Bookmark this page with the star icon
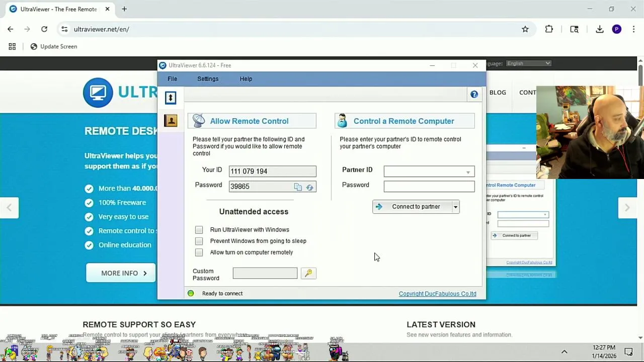 pyautogui.click(x=525, y=29)
